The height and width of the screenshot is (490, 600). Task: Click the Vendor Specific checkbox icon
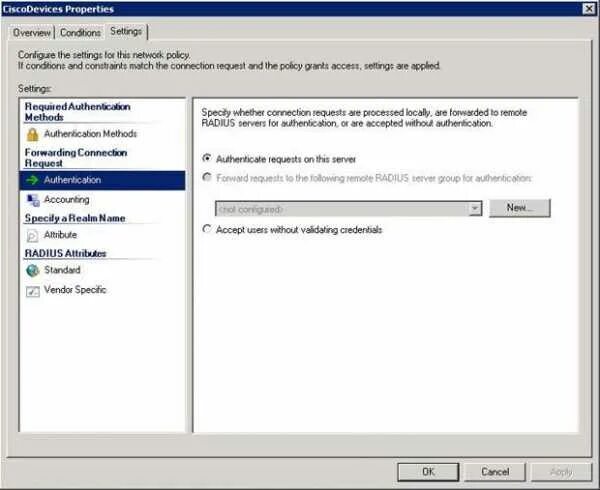pos(33,291)
